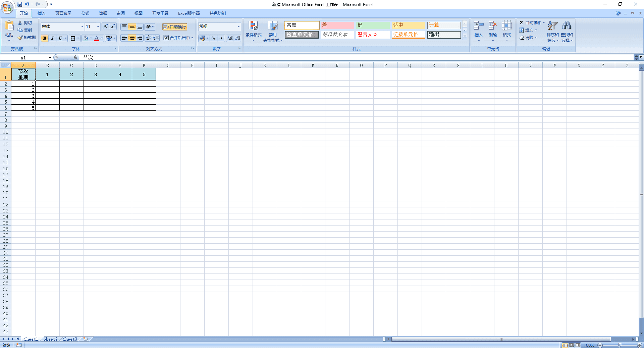Decrease decimal places
This screenshot has width=644, height=348.
[237, 38]
